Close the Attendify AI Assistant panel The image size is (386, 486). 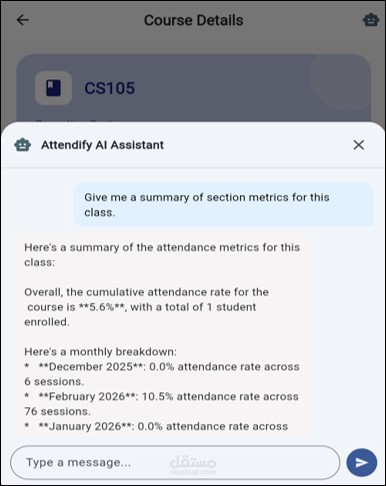point(359,145)
